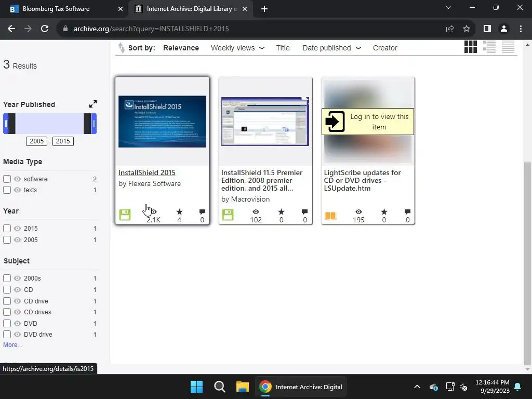Open File Explorer from taskbar
The width and height of the screenshot is (532, 399).
[x=242, y=387]
